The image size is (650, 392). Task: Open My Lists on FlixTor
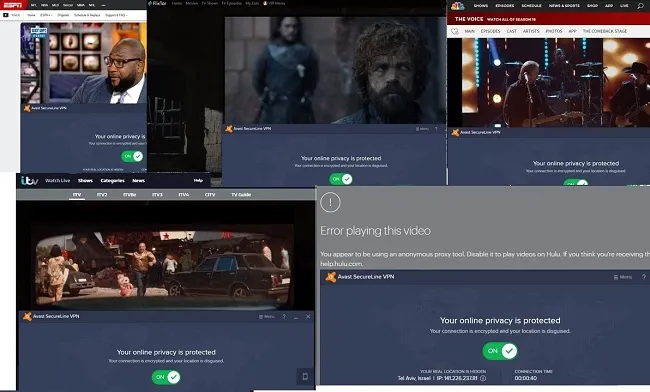point(252,3)
